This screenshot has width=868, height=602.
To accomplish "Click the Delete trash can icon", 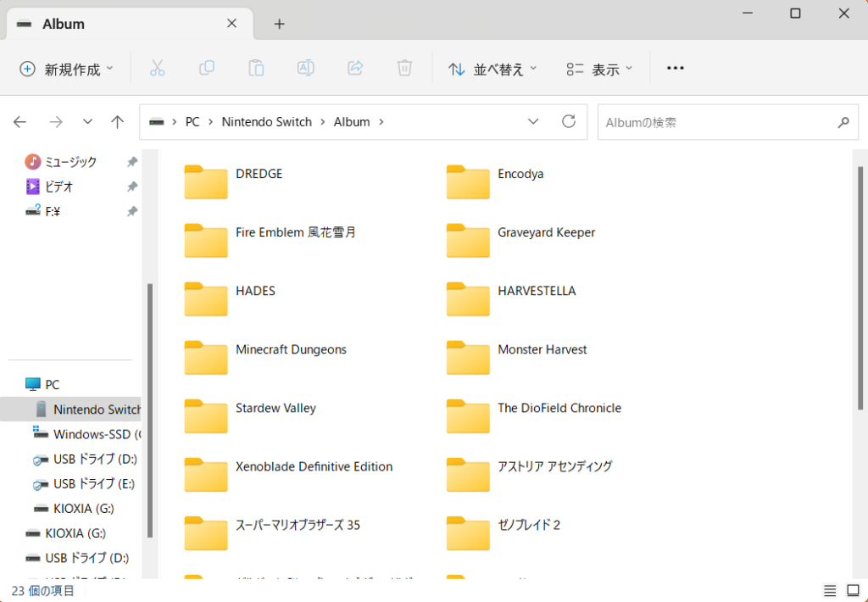I will coord(405,69).
